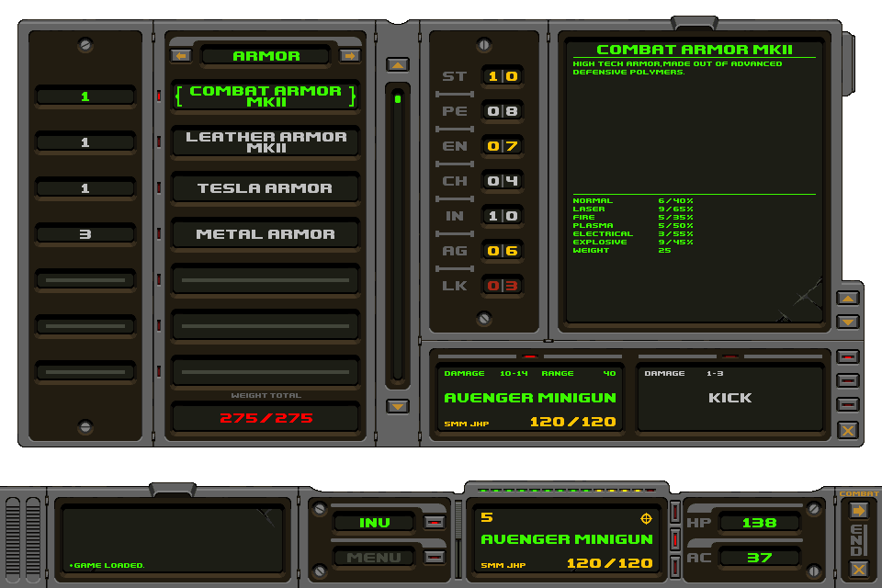Image resolution: width=882 pixels, height=588 pixels.
Task: Click the Combat Armor MKII description title
Action: (695, 50)
